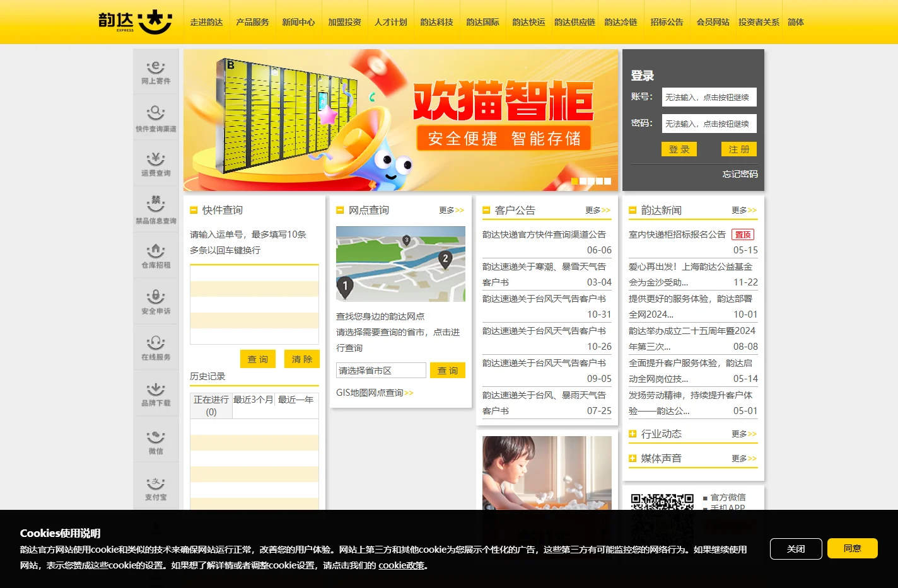
Task: Open 招标公告 menu
Action: 667,22
